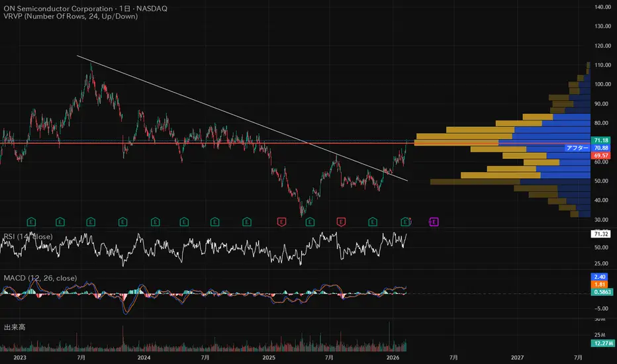Viewport: 617px width, 364px height.
Task: Click the 100.00 price axis label
Action: point(603,84)
